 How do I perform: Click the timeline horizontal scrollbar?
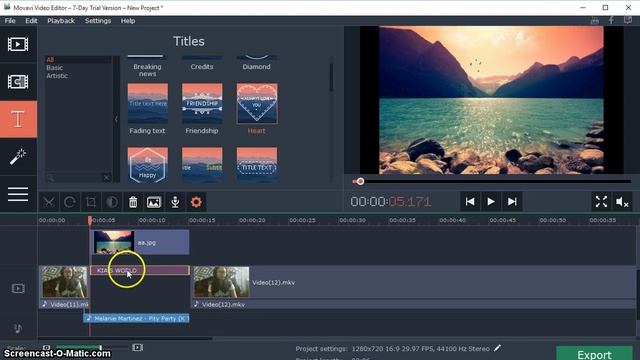tap(125, 338)
